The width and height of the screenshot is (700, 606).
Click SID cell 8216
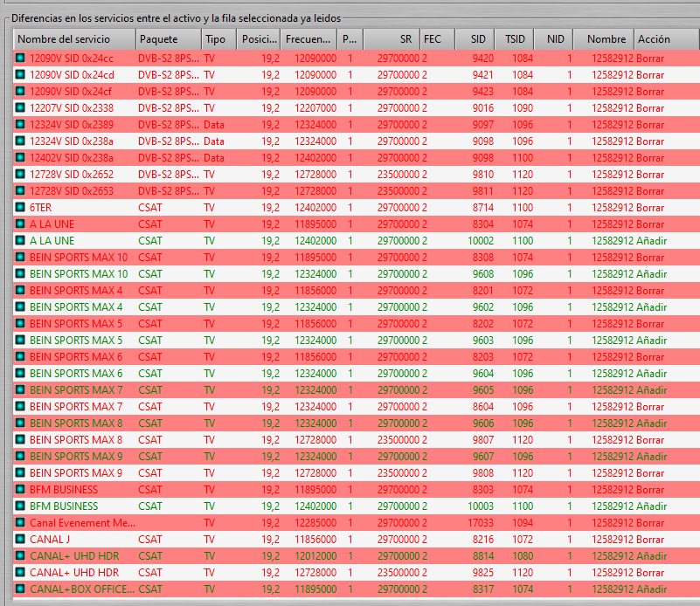coord(483,539)
